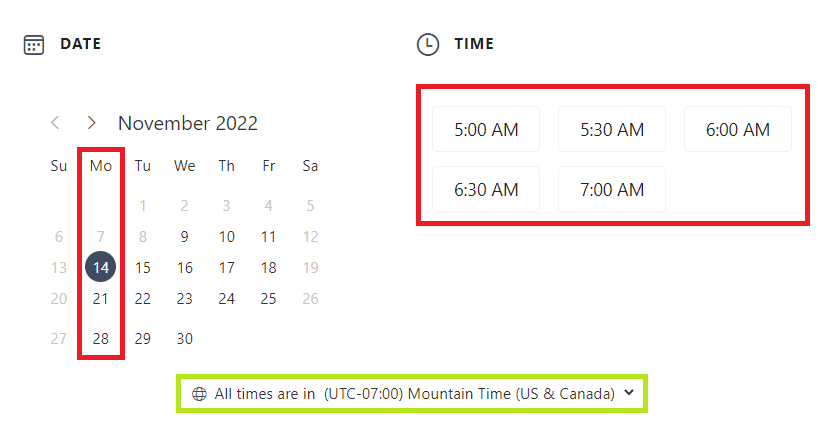Advance to next month with right chevron
839x434 pixels.
pyautogui.click(x=92, y=123)
